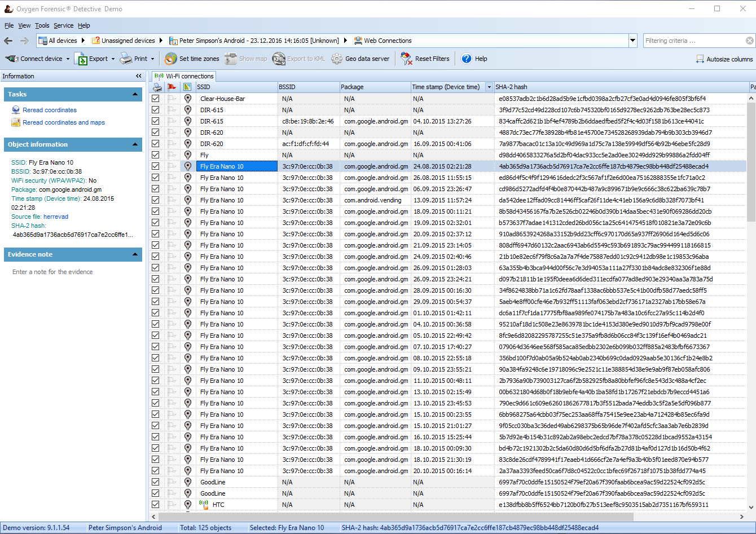Click the printer icon column header
Screen dimensions: 756x534
pos(156,87)
